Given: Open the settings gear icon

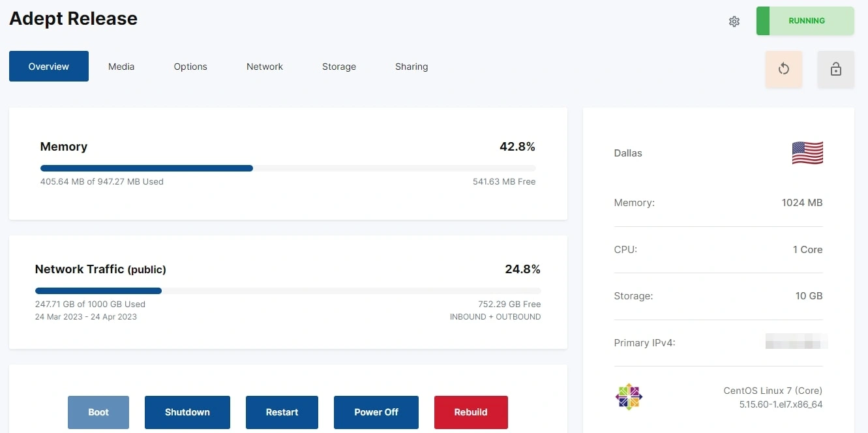Looking at the screenshot, I should 734,22.
